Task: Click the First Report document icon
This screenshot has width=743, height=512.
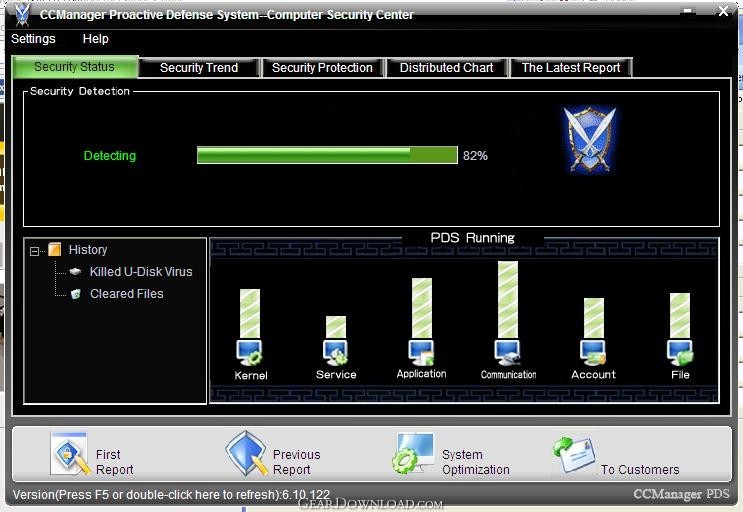Action: click(71, 454)
